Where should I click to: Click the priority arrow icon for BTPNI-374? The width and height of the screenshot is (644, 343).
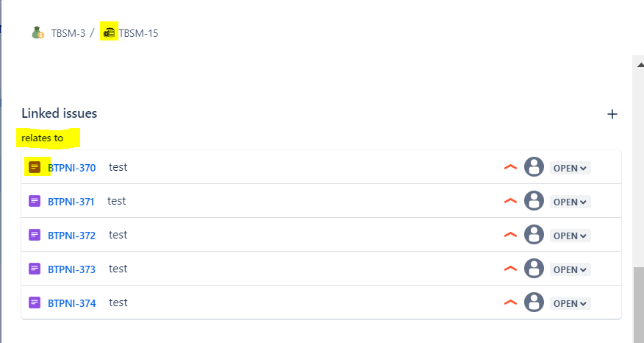[x=510, y=303]
